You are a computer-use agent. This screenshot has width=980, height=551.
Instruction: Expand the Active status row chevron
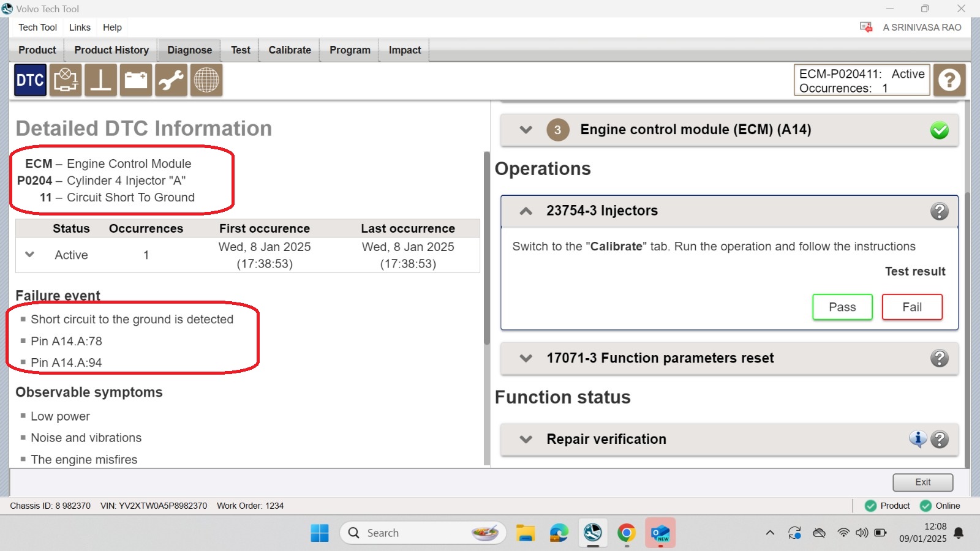(29, 255)
